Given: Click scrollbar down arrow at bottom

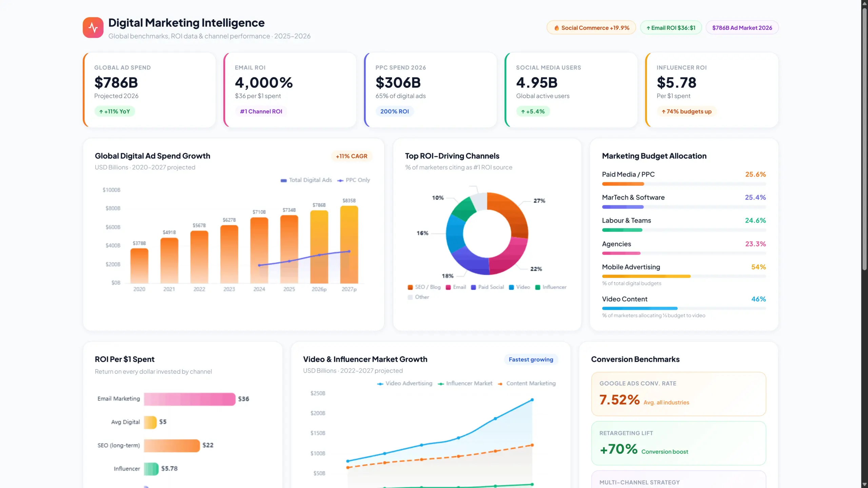Looking at the screenshot, I should tap(865, 485).
